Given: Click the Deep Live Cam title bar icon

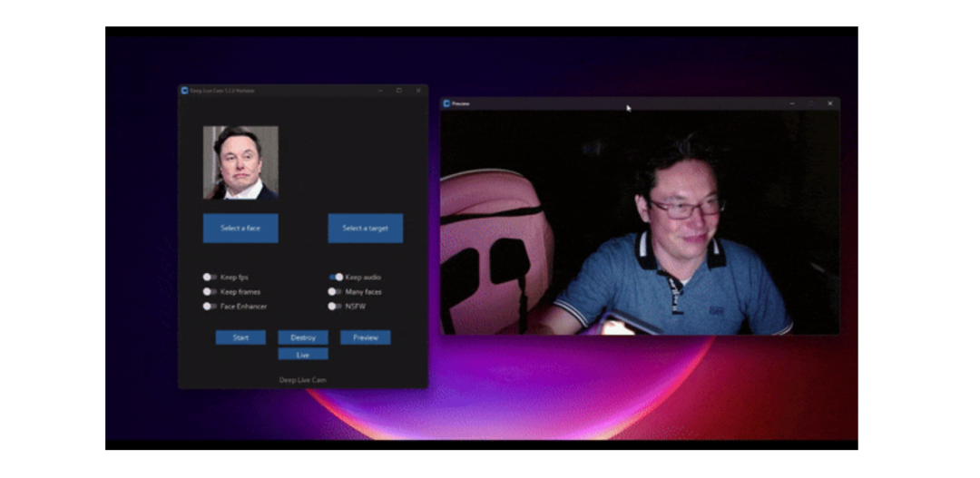Looking at the screenshot, I should click(184, 91).
